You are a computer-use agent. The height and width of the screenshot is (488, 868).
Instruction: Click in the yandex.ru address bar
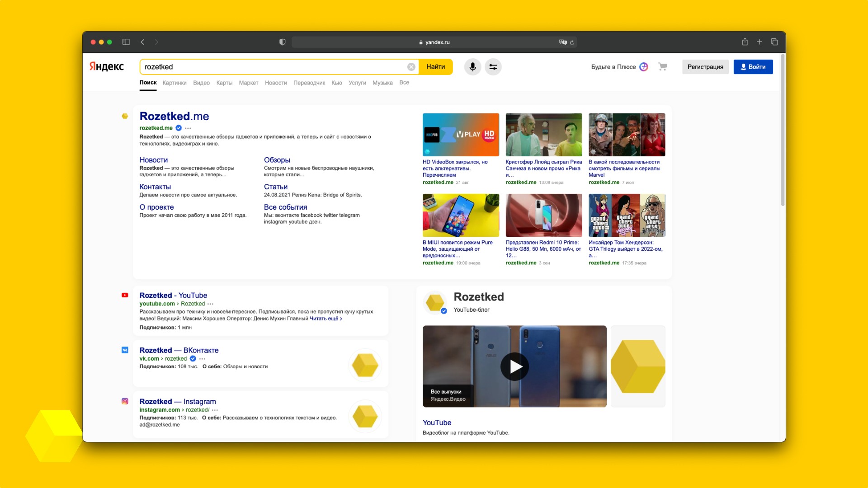[x=434, y=42]
